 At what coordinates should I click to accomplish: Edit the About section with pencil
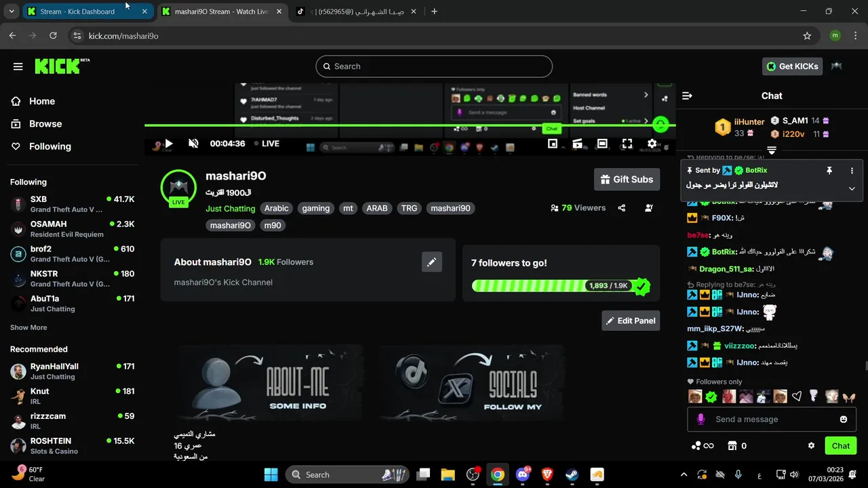tap(431, 262)
